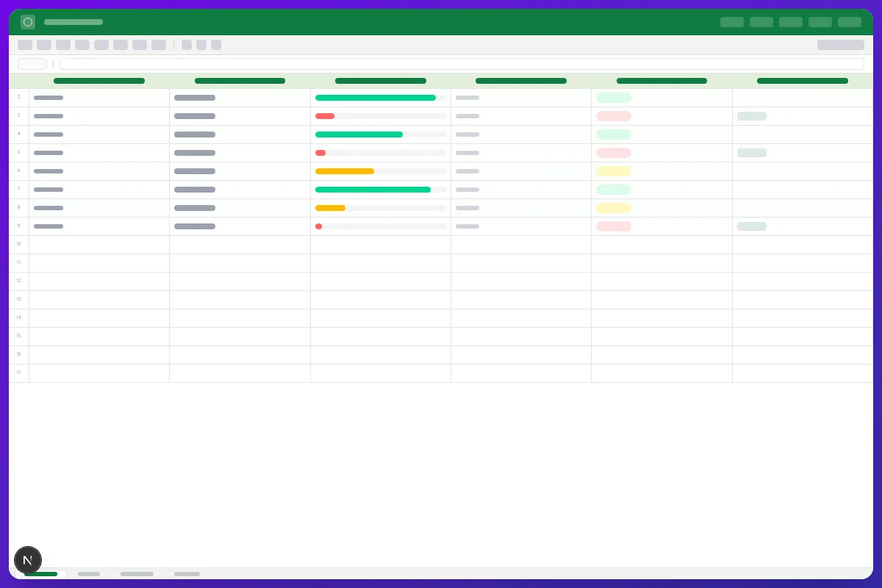Select the active green sheet tab
The image size is (882, 588).
(x=40, y=573)
